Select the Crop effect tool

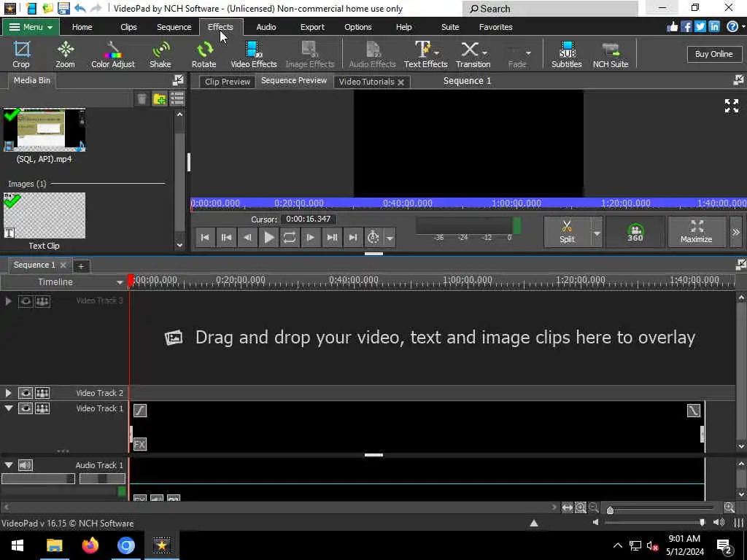pos(21,54)
